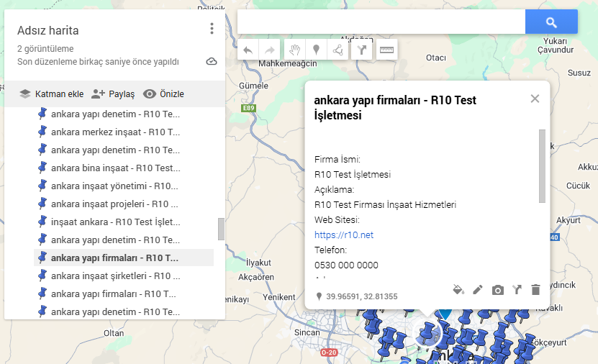Click the '2 görüntüleme' view count text
The image size is (598, 364).
(45, 49)
